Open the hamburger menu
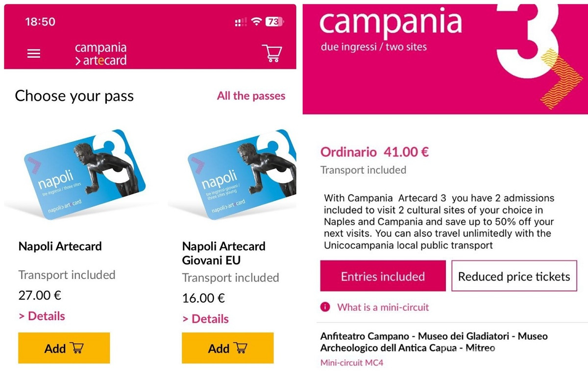This screenshot has width=588, height=373. click(34, 53)
